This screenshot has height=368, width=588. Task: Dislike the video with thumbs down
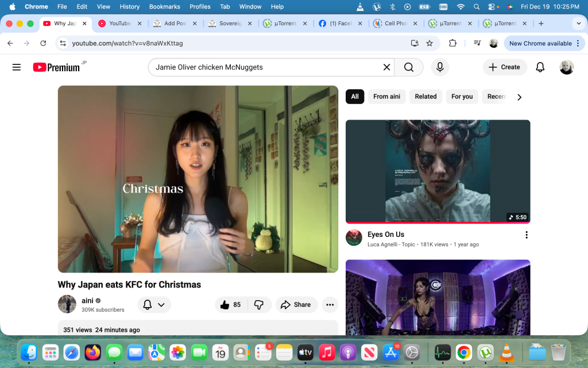(x=259, y=305)
